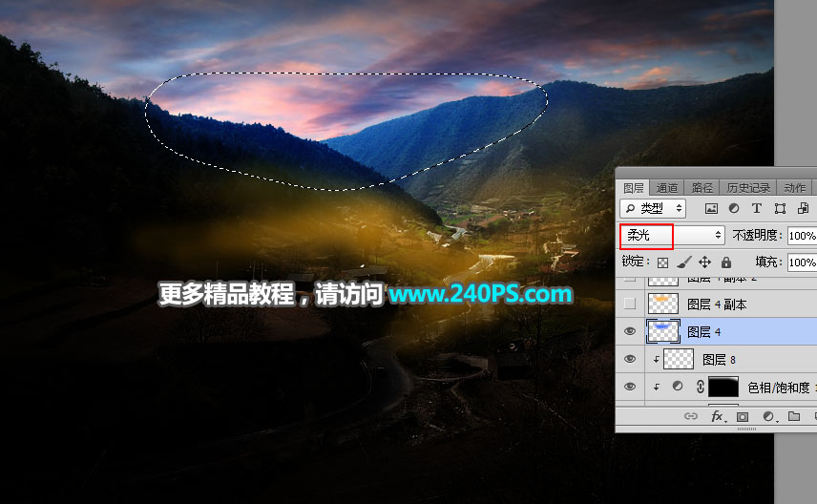Switch to 图层 tab

click(633, 188)
